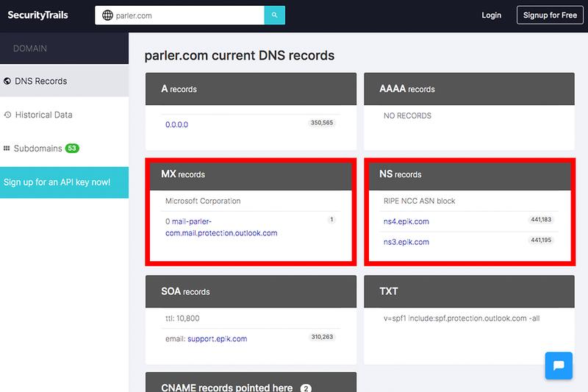
Task: Open the blue chat widget icon
Action: (559, 366)
